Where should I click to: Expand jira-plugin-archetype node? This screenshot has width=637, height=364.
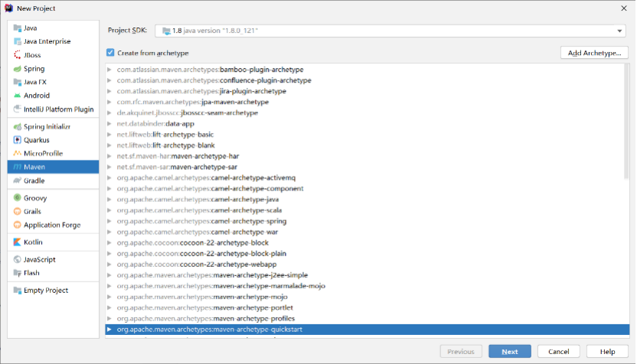(x=109, y=91)
